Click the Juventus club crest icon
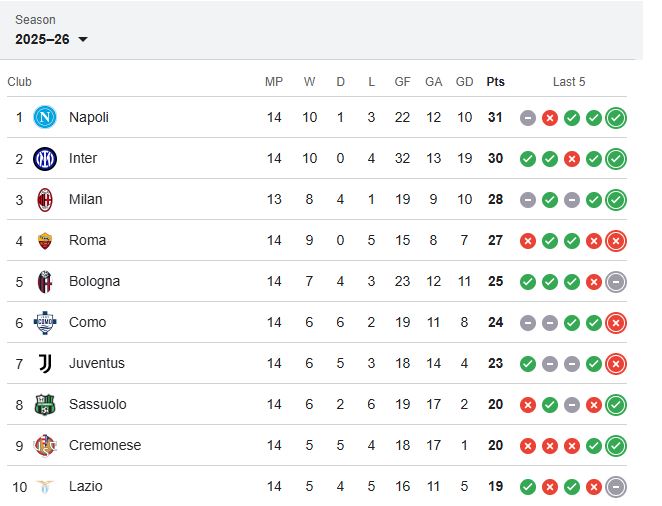The width and height of the screenshot is (662, 506). [45, 363]
